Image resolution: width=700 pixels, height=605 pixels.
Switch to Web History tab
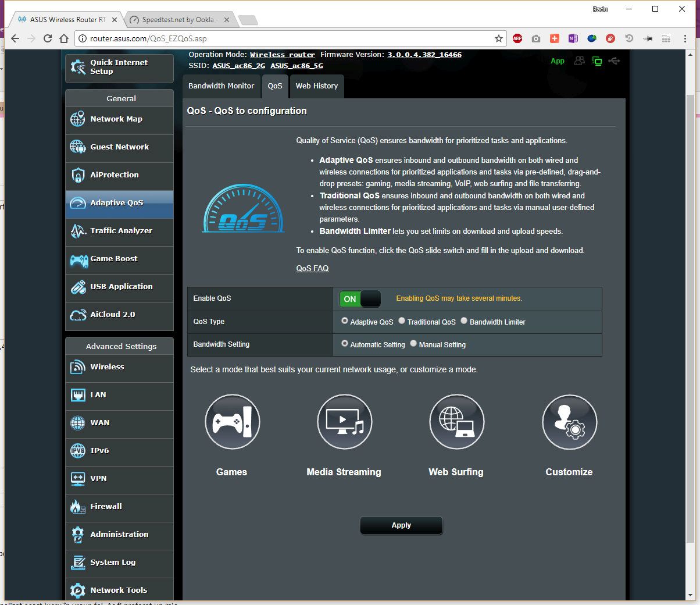pyautogui.click(x=317, y=86)
